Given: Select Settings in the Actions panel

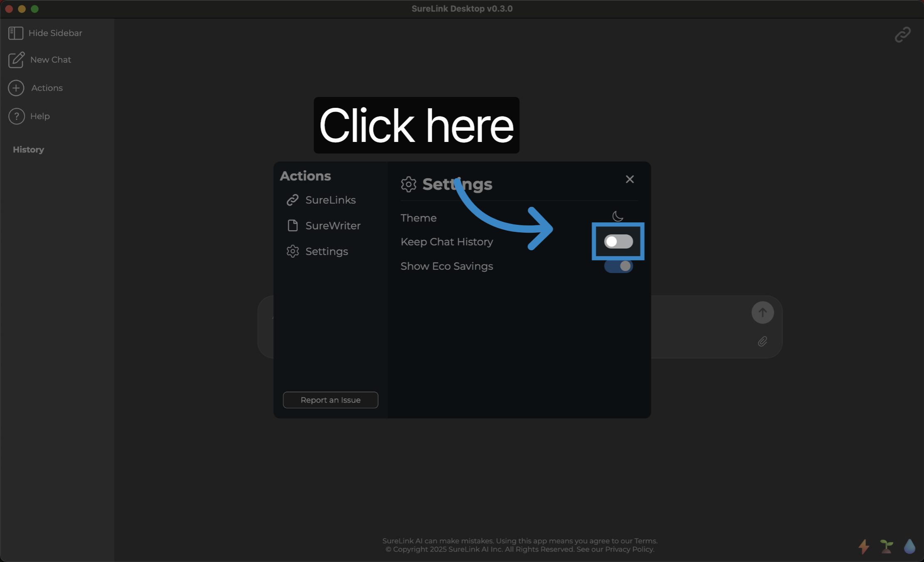Looking at the screenshot, I should pyautogui.click(x=317, y=251).
